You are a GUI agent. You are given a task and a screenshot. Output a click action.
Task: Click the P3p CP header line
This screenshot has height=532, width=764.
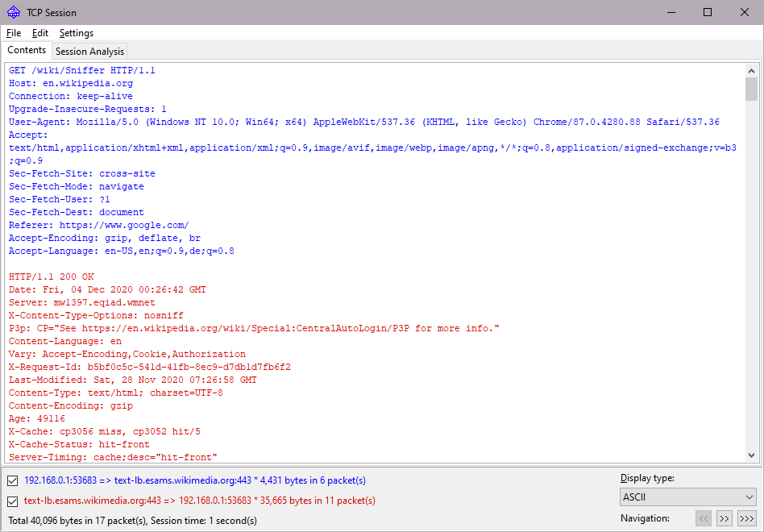pos(255,328)
